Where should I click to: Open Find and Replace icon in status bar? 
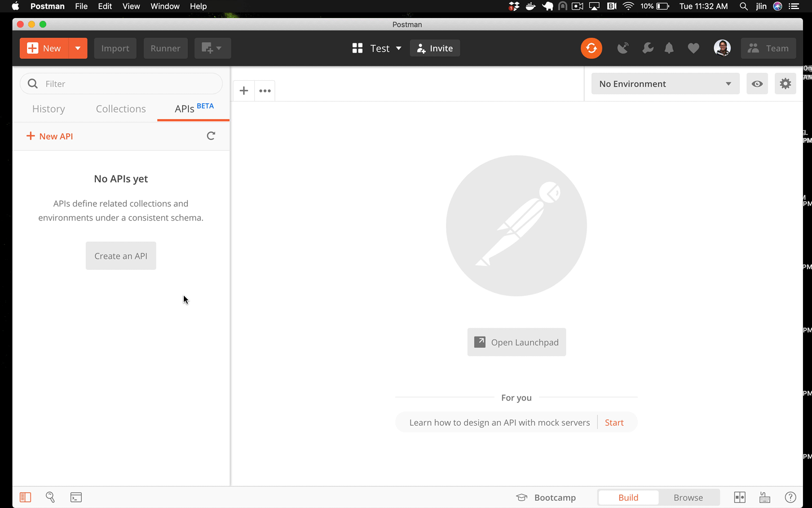(50, 497)
